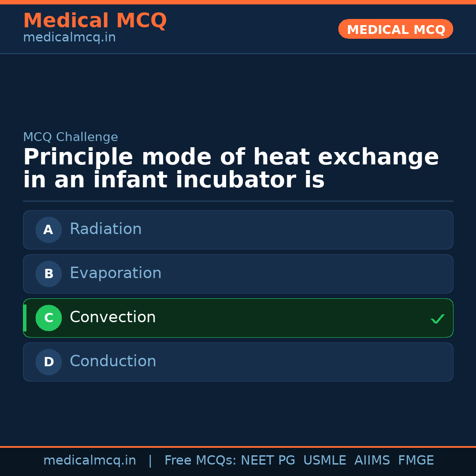The width and height of the screenshot is (476, 476).
Task: Select FMGE in the footer
Action: [x=416, y=461]
